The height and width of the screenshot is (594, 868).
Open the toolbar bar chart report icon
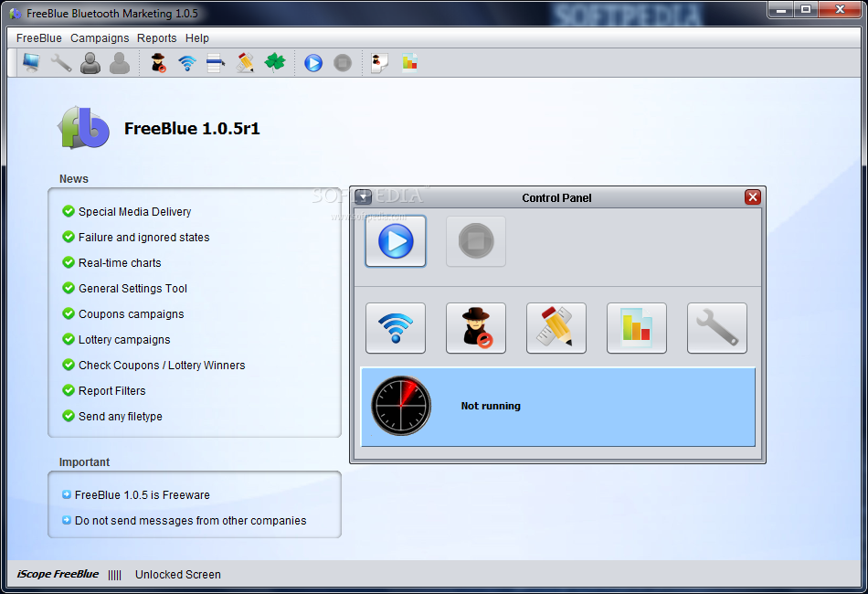pyautogui.click(x=409, y=62)
